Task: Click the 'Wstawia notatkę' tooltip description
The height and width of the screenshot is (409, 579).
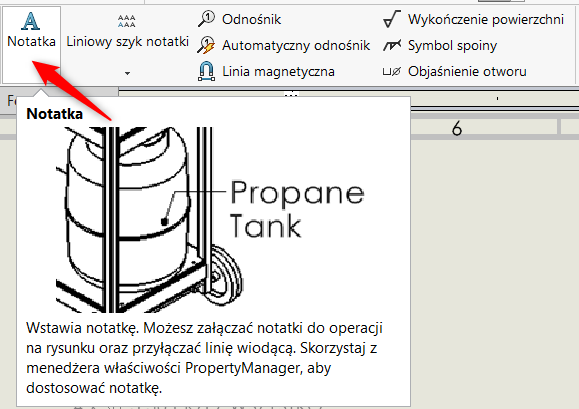Action: (x=204, y=358)
